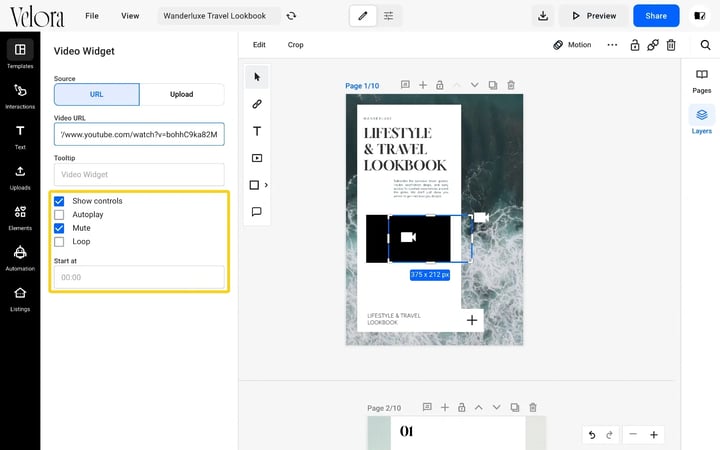Delete Page 2/10
The image size is (720, 450).
[x=533, y=407]
